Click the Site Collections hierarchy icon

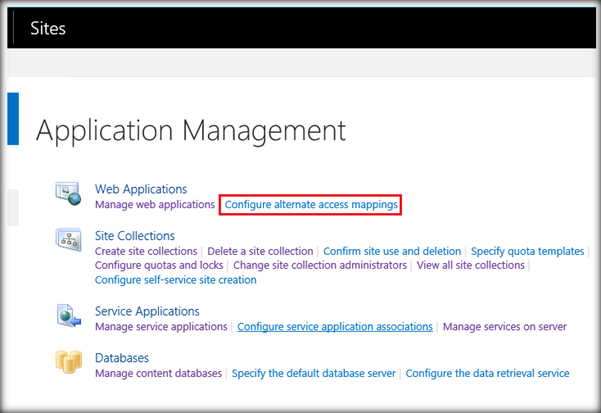tap(68, 241)
